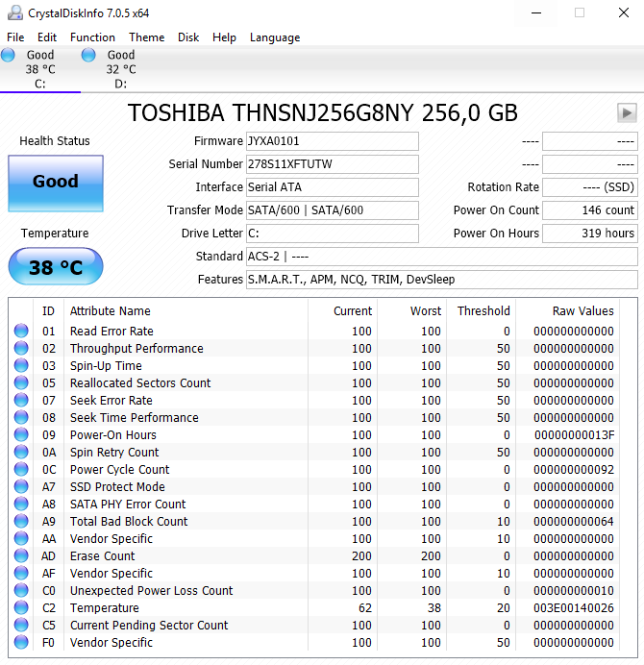Viewport: 644px width, 665px height.
Task: Click the status orb for Seek Time Performance
Action: pyautogui.click(x=21, y=417)
